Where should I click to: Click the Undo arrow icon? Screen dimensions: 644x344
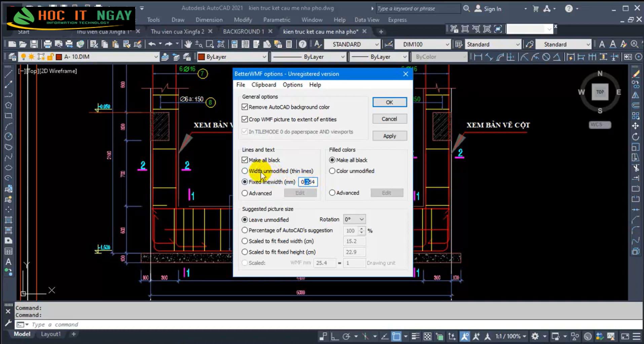click(152, 44)
